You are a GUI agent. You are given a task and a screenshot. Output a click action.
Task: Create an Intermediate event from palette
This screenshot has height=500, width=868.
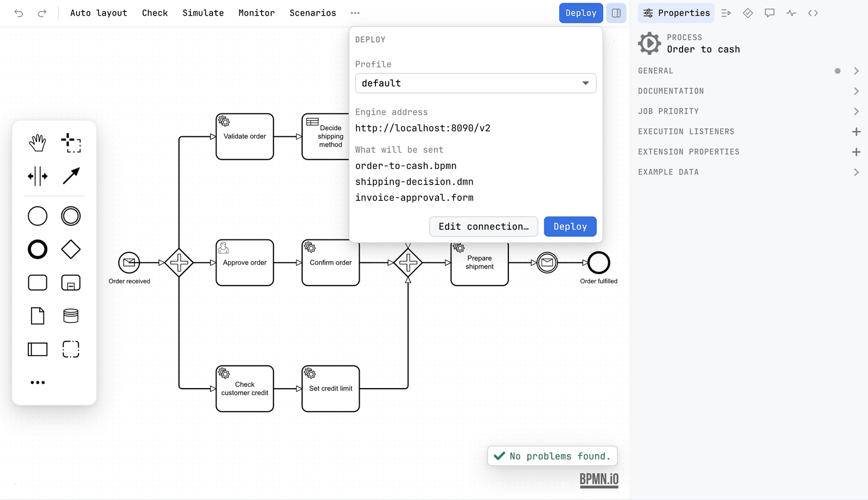pyautogui.click(x=71, y=216)
